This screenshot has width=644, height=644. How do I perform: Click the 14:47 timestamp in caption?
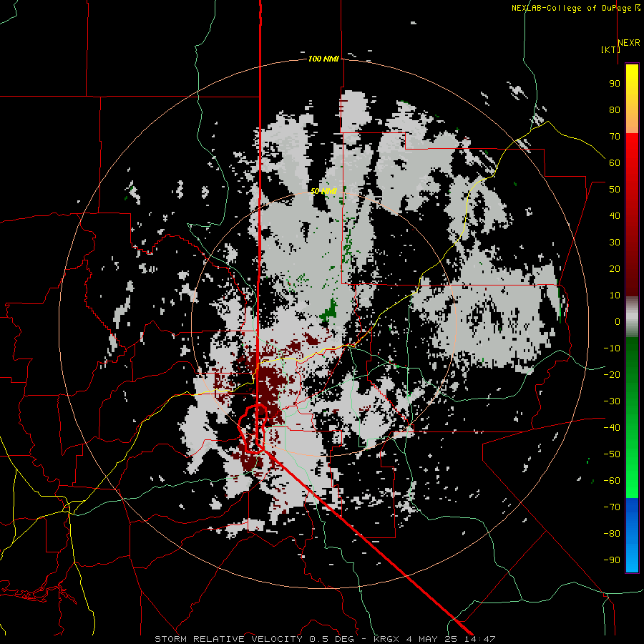click(x=480, y=639)
